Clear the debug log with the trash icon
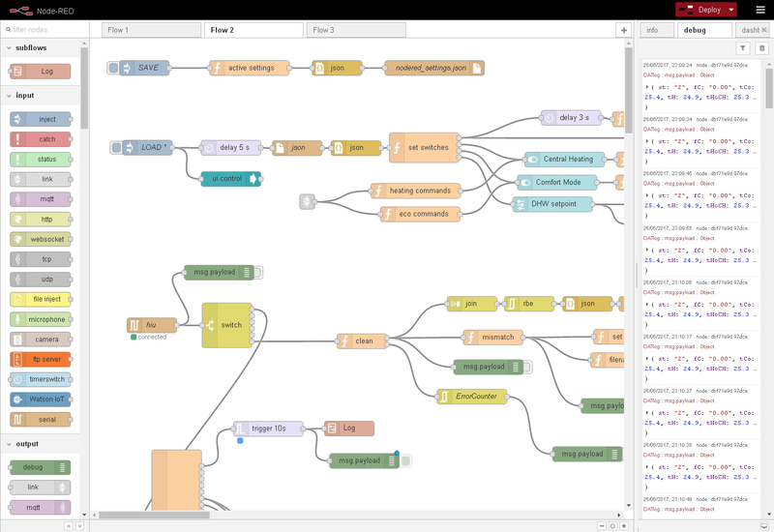Screen dimensions: 774x532 coord(761,47)
